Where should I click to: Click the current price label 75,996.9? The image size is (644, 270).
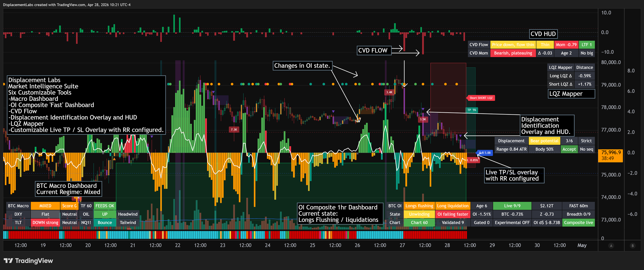[610, 155]
